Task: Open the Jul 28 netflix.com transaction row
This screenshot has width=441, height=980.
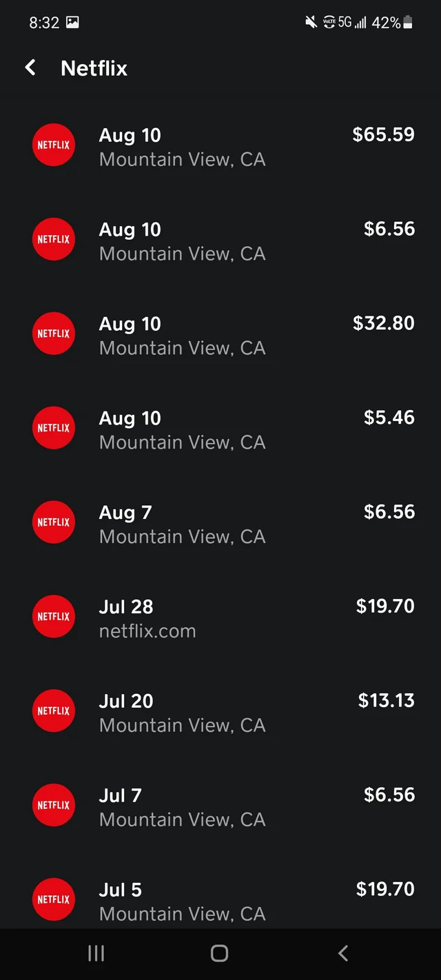Action: [x=220, y=617]
